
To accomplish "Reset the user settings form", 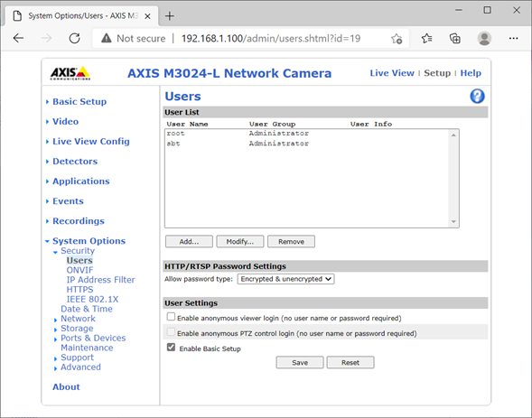I will (x=350, y=362).
